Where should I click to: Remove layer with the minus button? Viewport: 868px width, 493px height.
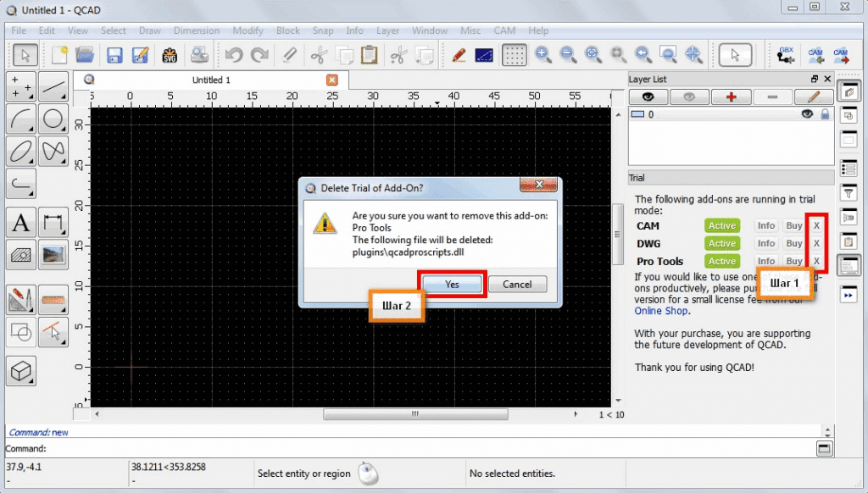(x=772, y=97)
